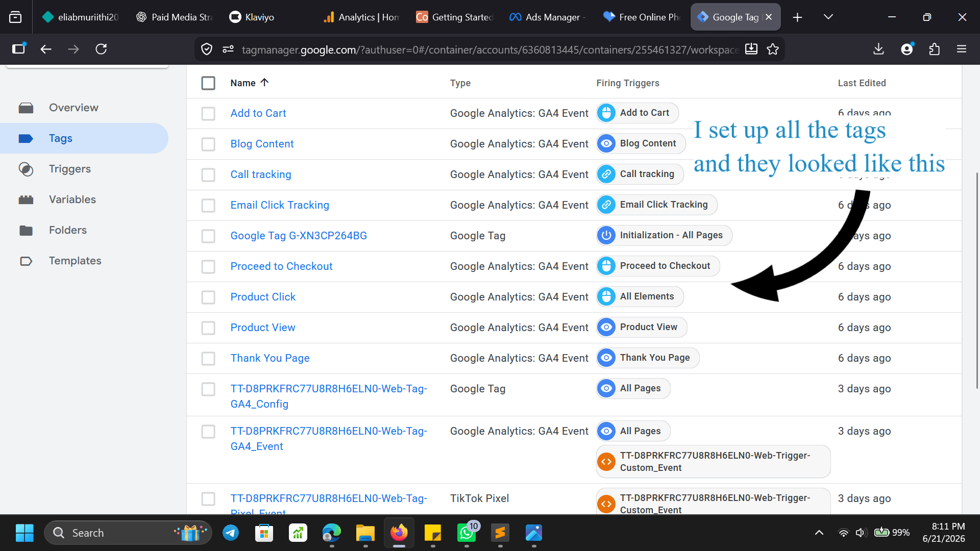Click the All Elements trigger icon
Viewport: 980px width, 551px height.
[x=606, y=296]
